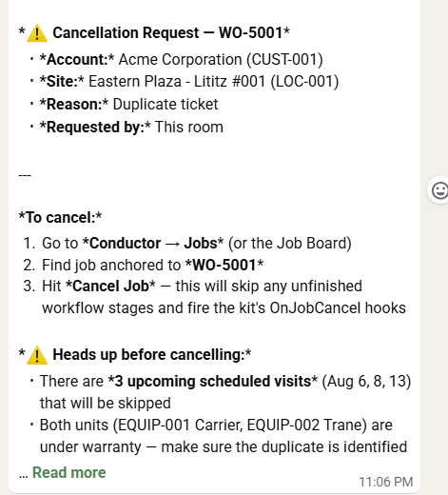The width and height of the screenshot is (448, 495).
Task: Click the Requested by: This room line
Action: 131,128
